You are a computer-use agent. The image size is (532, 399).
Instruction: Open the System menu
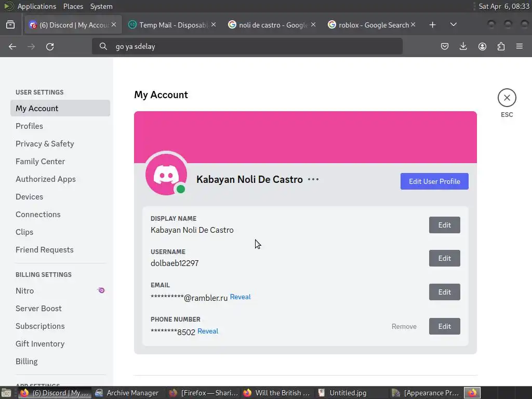(x=101, y=6)
